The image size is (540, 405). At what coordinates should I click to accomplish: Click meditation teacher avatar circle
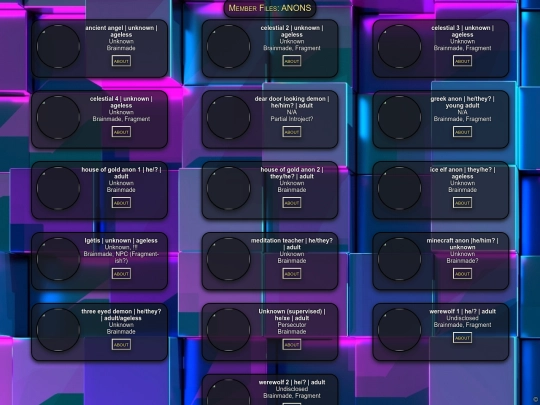229,259
